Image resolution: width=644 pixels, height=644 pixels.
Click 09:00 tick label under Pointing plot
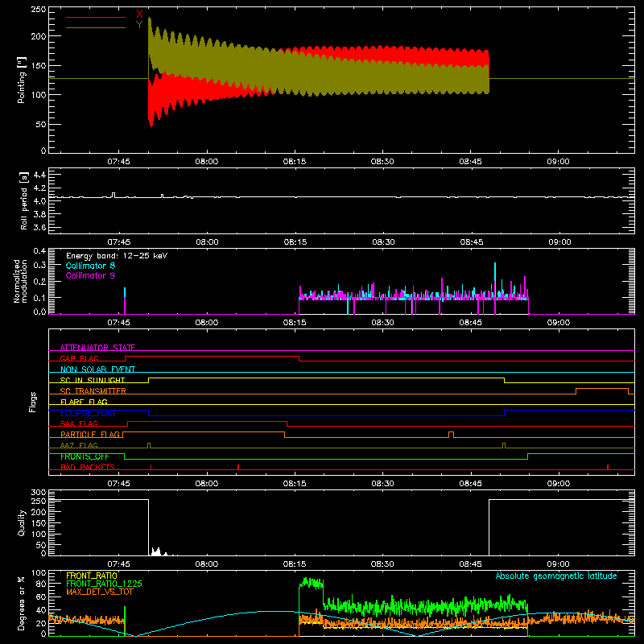[x=558, y=162]
